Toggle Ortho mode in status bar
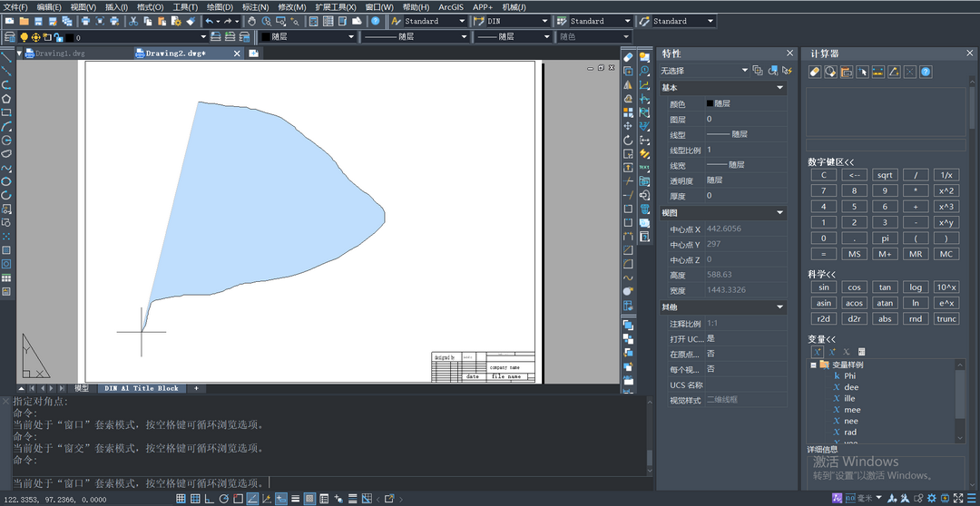Viewport: 980px width, 506px height. [209, 499]
